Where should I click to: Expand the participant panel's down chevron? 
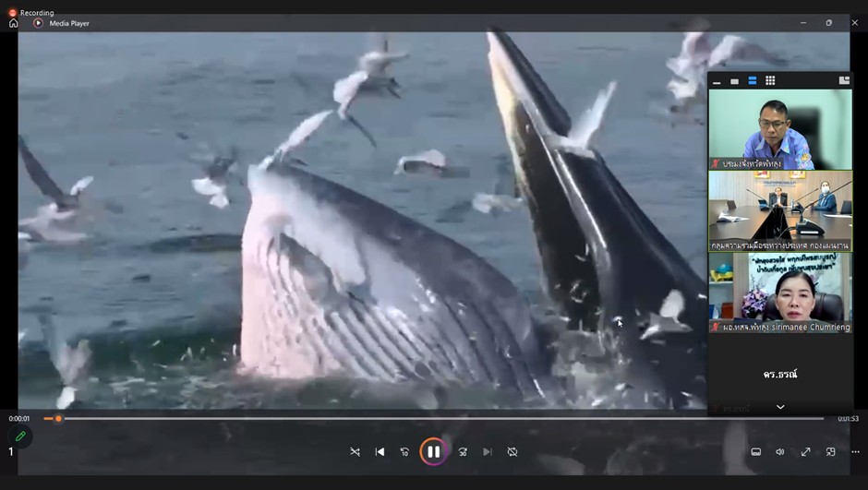click(780, 407)
